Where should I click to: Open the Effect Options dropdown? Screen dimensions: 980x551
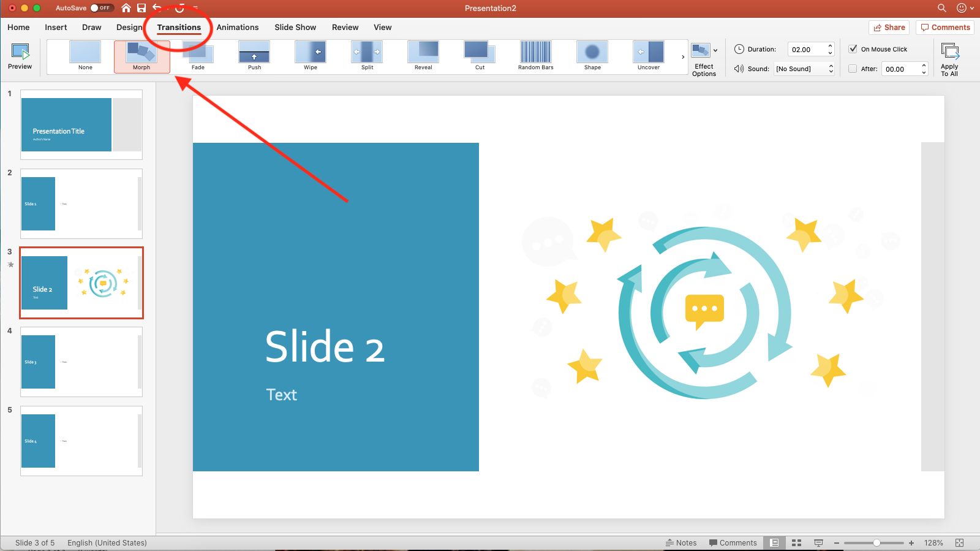(704, 59)
